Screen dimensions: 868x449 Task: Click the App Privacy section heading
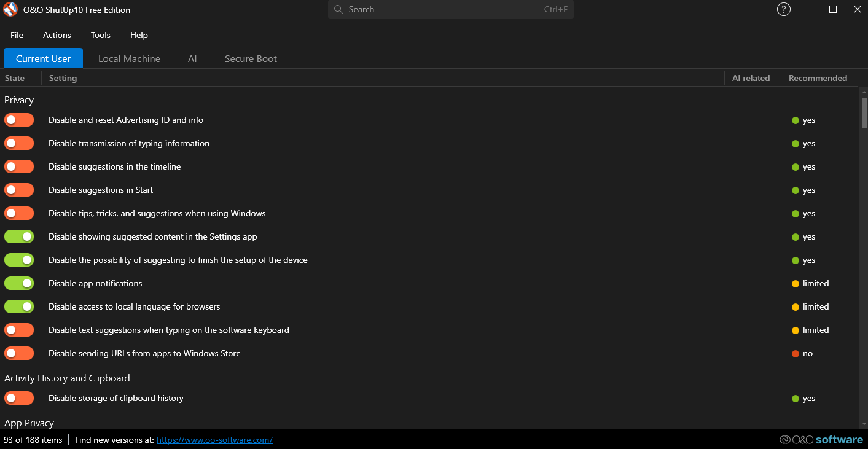29,423
